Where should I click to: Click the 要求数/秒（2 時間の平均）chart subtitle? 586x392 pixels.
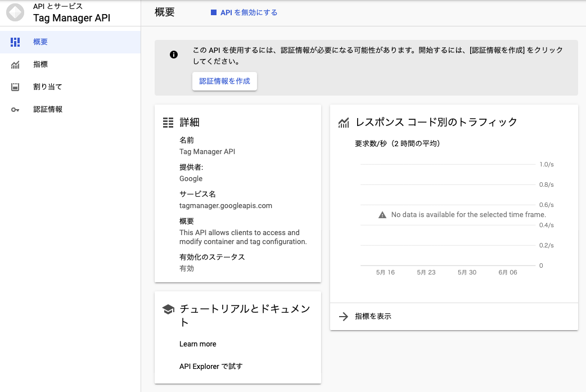click(397, 143)
